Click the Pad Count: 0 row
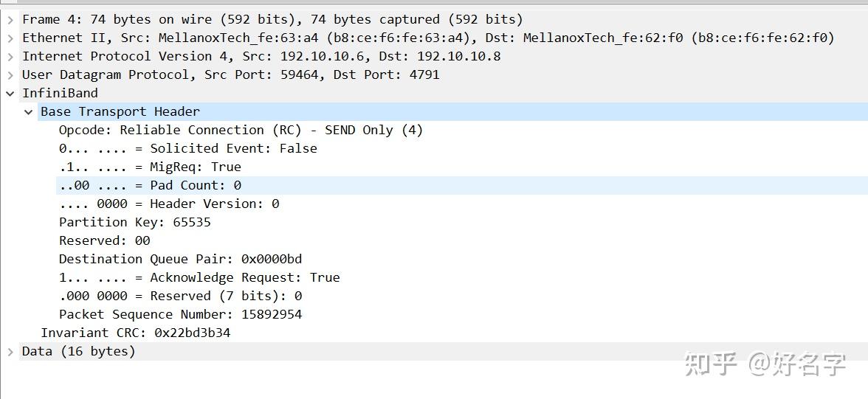The image size is (868, 399). click(x=150, y=185)
